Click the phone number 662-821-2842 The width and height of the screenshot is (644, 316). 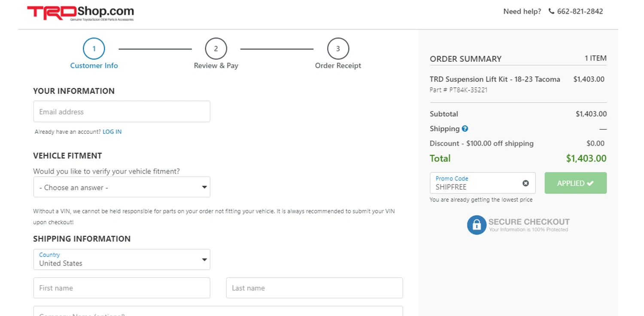pyautogui.click(x=580, y=12)
